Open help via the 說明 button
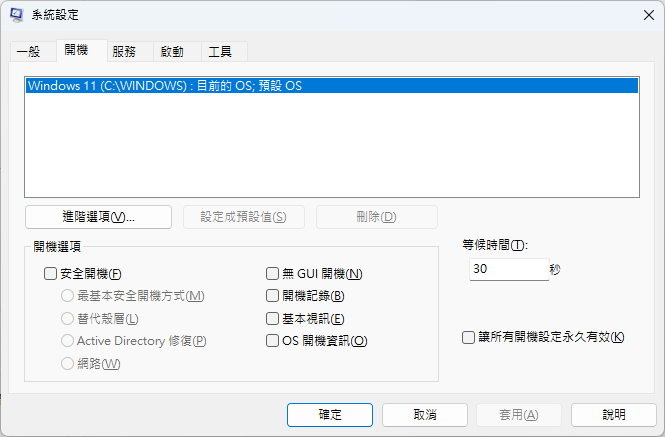665x437 pixels. click(x=614, y=415)
